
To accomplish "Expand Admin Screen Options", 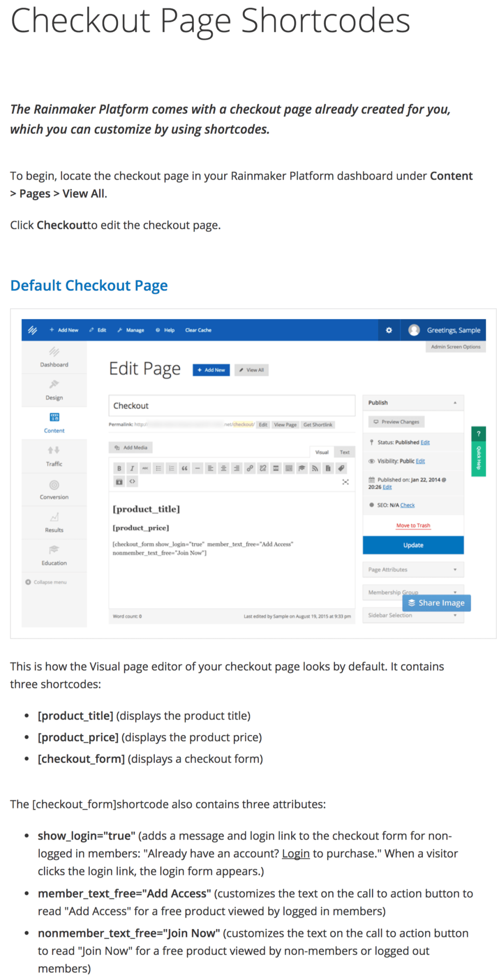I will 456,347.
